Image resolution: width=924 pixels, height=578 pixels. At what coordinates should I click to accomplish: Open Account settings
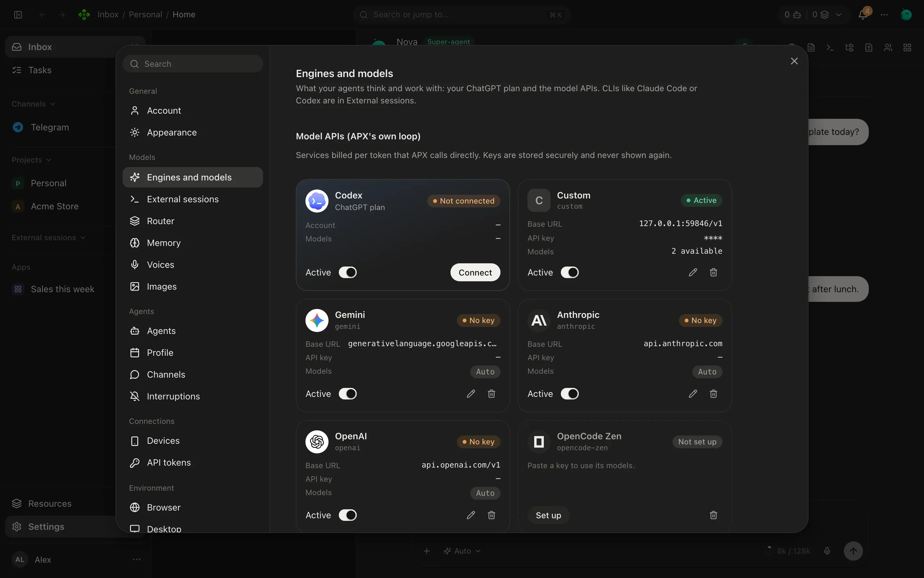193,110
